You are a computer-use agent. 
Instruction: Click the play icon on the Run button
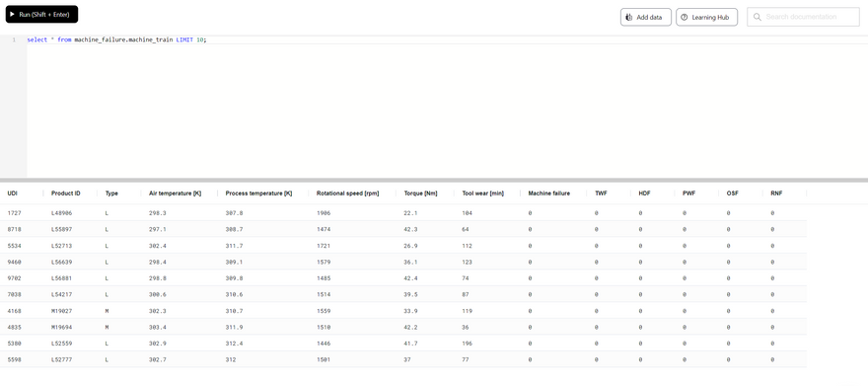(x=12, y=15)
